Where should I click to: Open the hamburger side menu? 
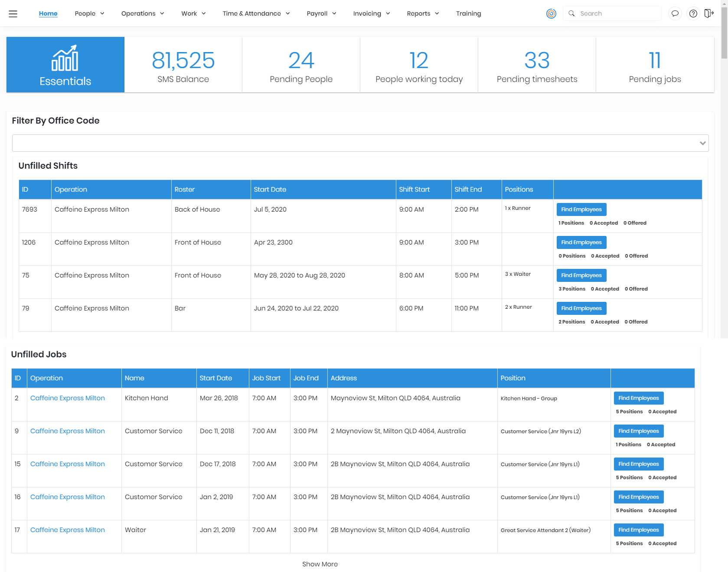[13, 14]
